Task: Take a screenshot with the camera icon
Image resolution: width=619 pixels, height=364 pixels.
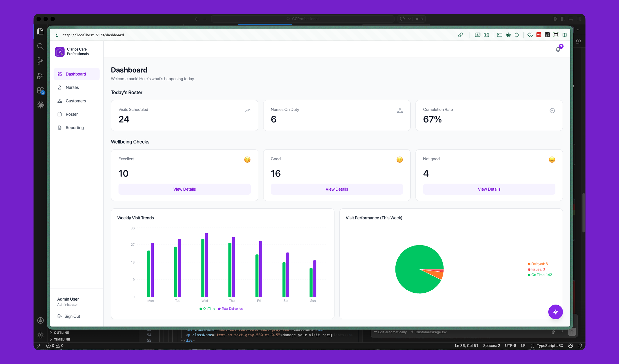Action: (486, 35)
